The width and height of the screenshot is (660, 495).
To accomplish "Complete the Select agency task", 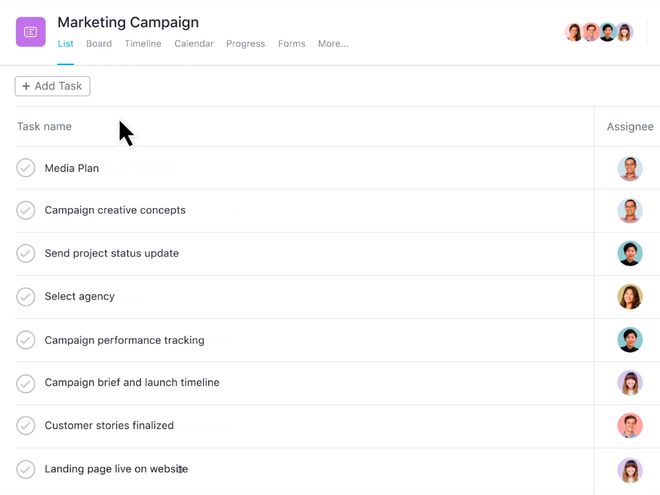I will pyautogui.click(x=26, y=297).
